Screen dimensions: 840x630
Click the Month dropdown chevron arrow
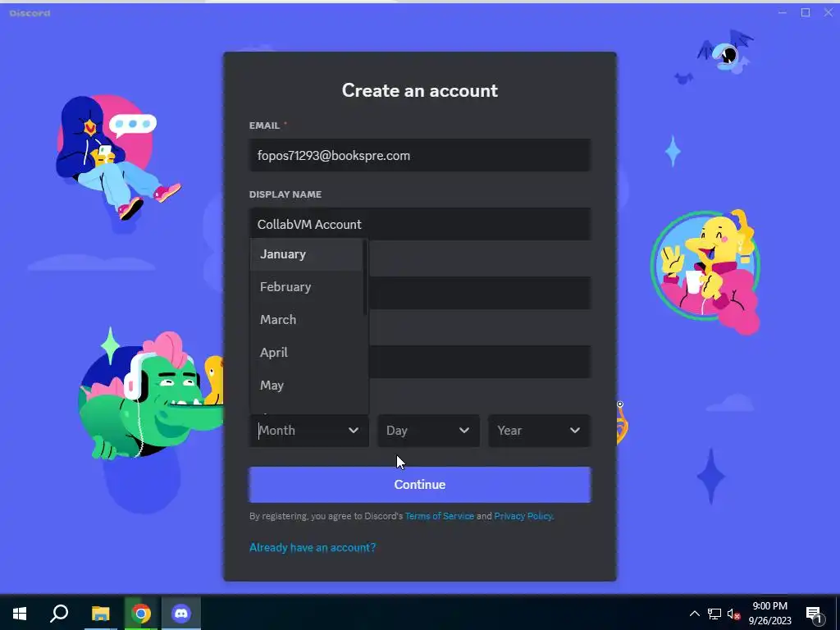click(x=354, y=430)
